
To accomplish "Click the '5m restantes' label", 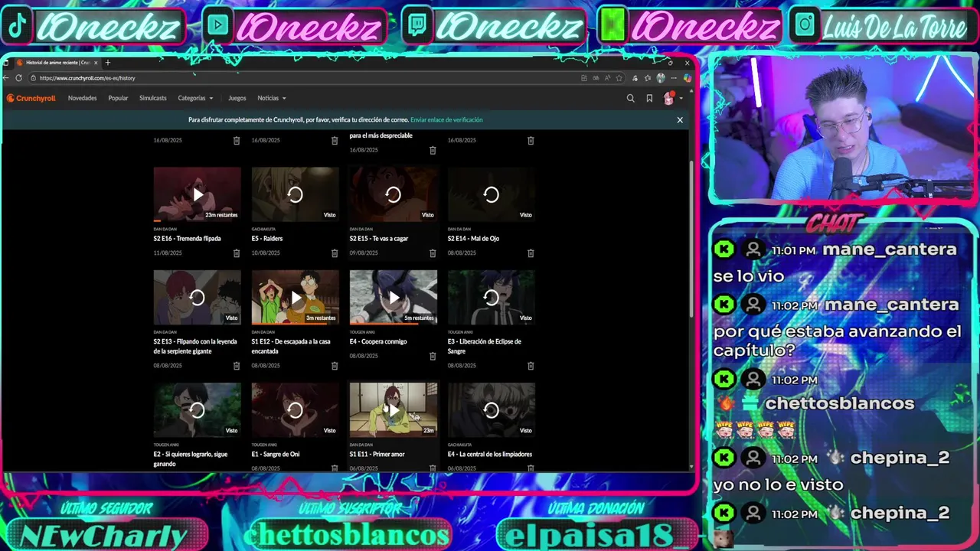I will 419,318.
